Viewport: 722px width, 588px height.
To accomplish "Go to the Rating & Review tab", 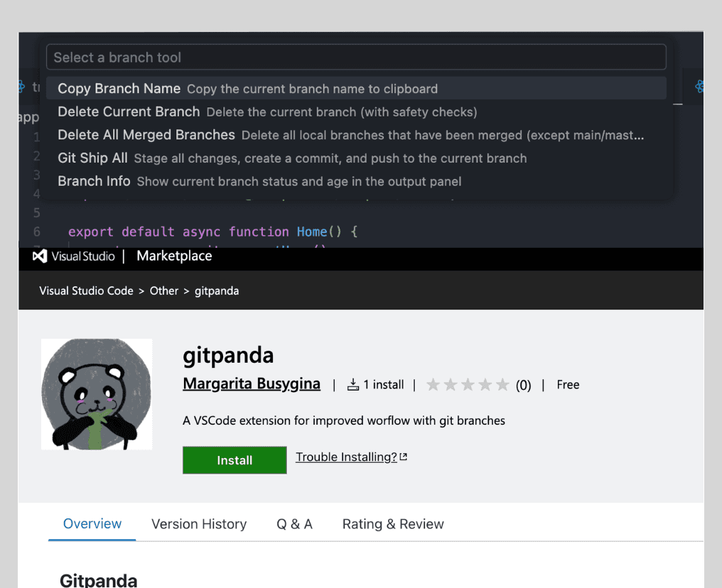I will [392, 523].
